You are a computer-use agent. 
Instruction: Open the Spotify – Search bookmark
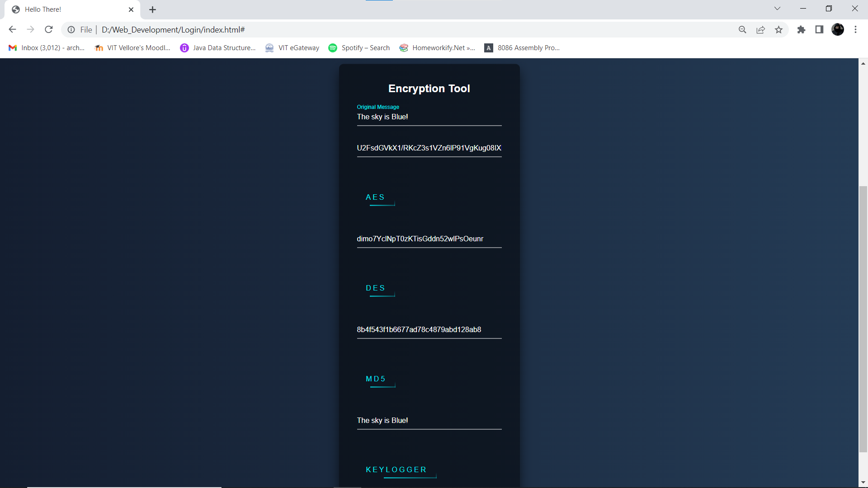point(359,48)
